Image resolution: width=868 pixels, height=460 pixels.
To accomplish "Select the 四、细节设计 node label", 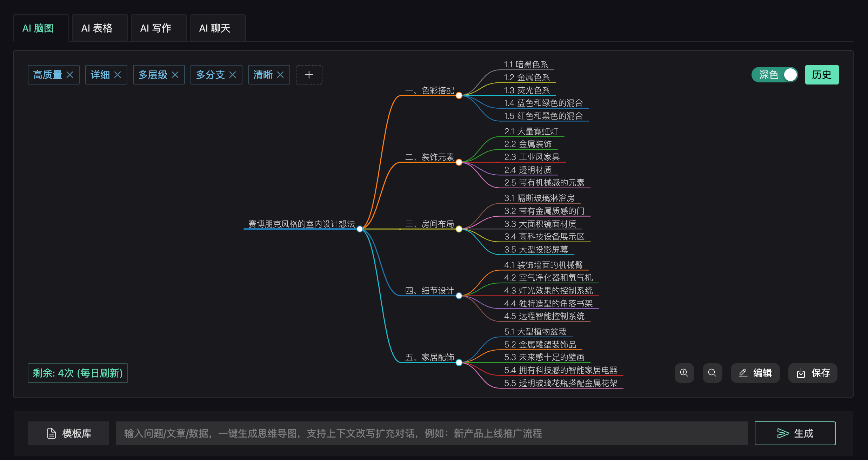I will (429, 291).
